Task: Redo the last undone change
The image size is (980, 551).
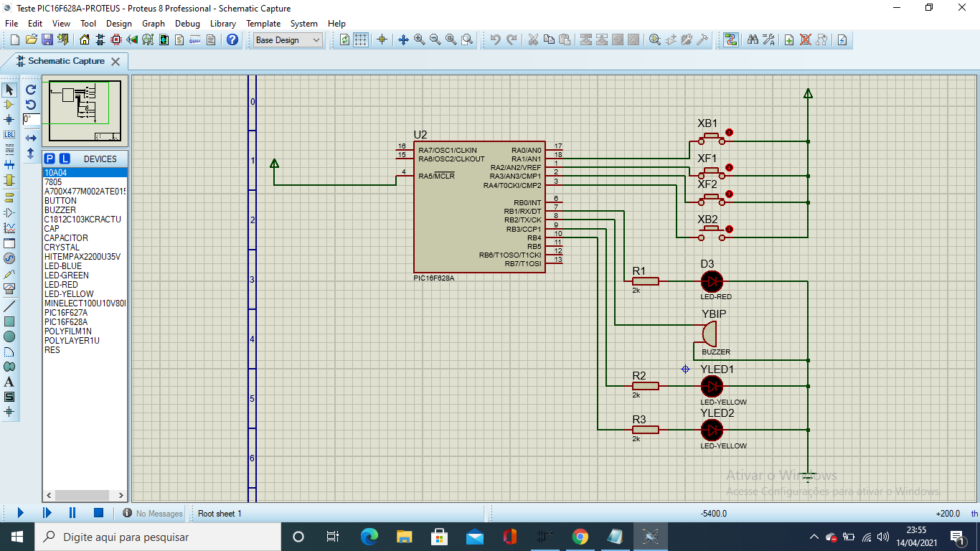Action: (x=511, y=39)
